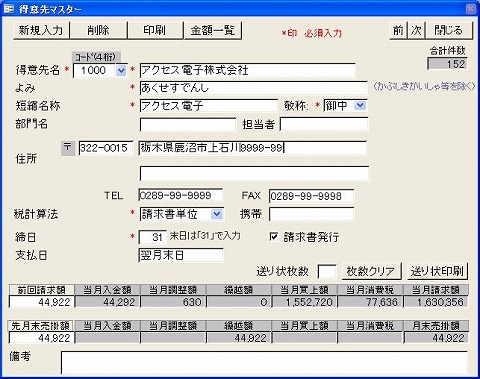Click the 当月買上額 value 1,552,720
Screen dimensions: 480x379
pyautogui.click(x=304, y=302)
